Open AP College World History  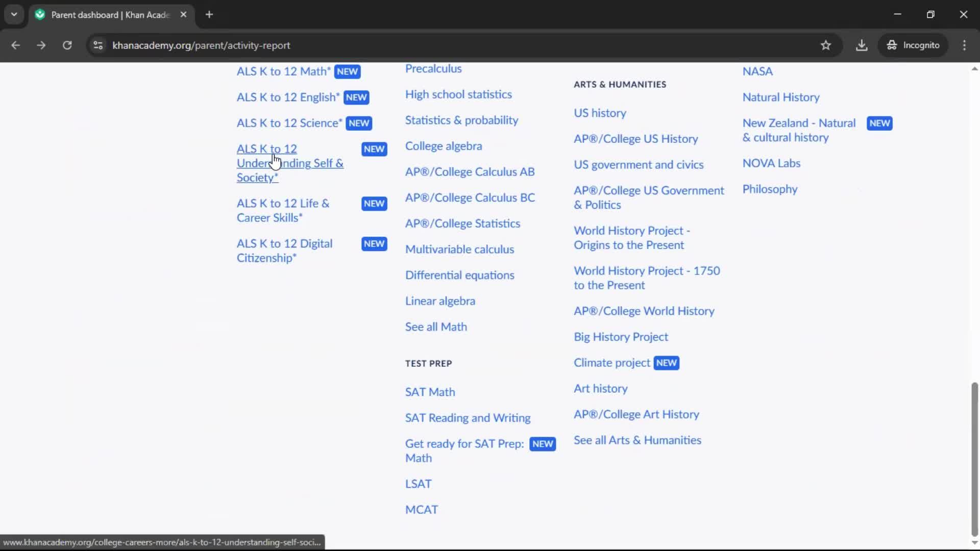(644, 311)
